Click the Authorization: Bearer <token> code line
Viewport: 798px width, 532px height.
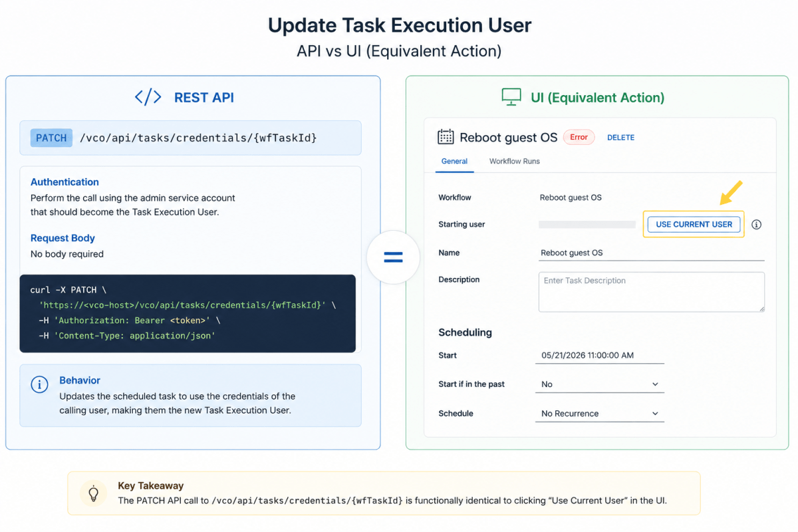[129, 321]
